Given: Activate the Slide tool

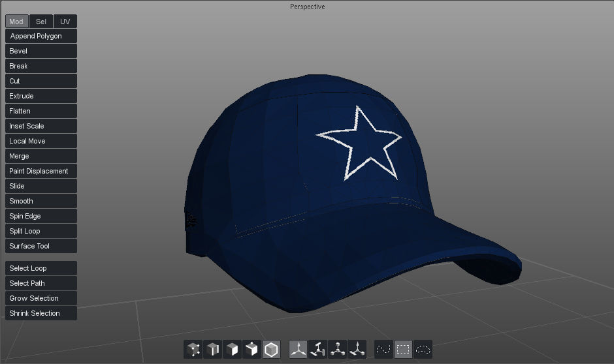Looking at the screenshot, I should pyautogui.click(x=41, y=186).
